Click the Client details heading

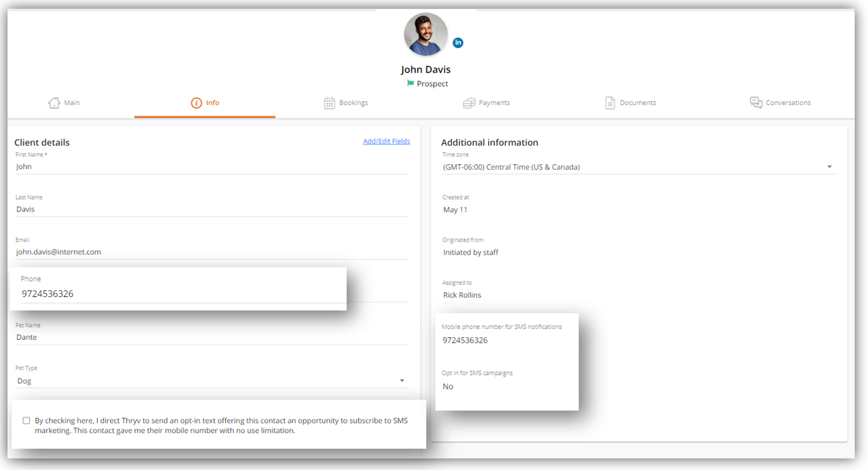click(42, 142)
